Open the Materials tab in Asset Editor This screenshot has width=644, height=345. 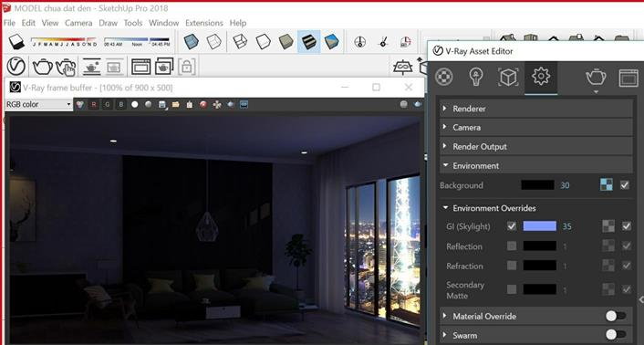pyautogui.click(x=444, y=77)
